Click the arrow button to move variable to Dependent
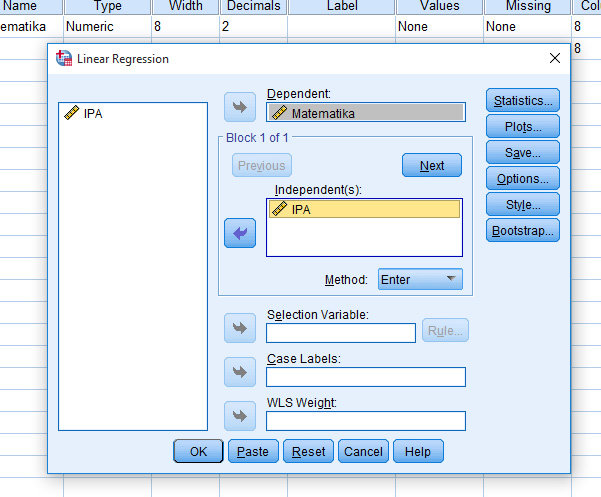Image resolution: width=601 pixels, height=497 pixels. click(240, 107)
